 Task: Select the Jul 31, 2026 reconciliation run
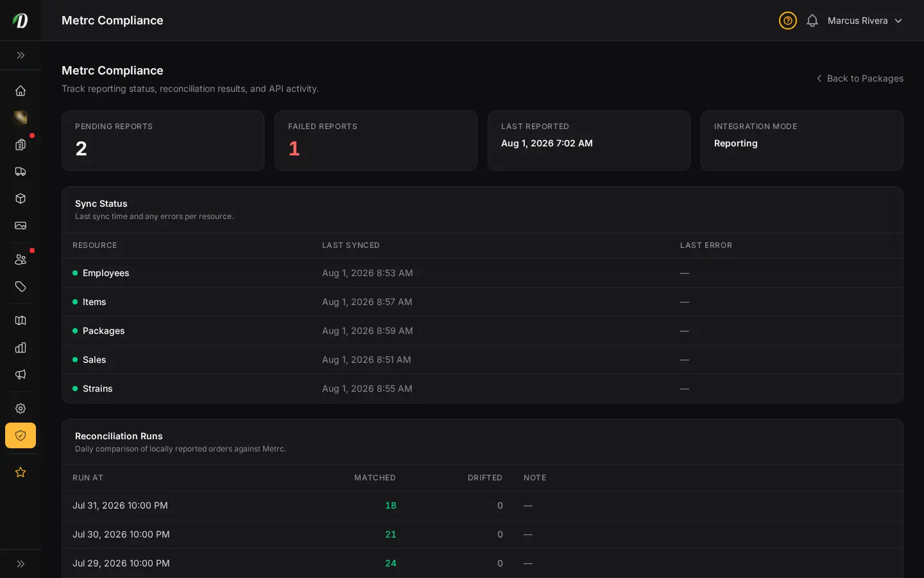pos(483,505)
